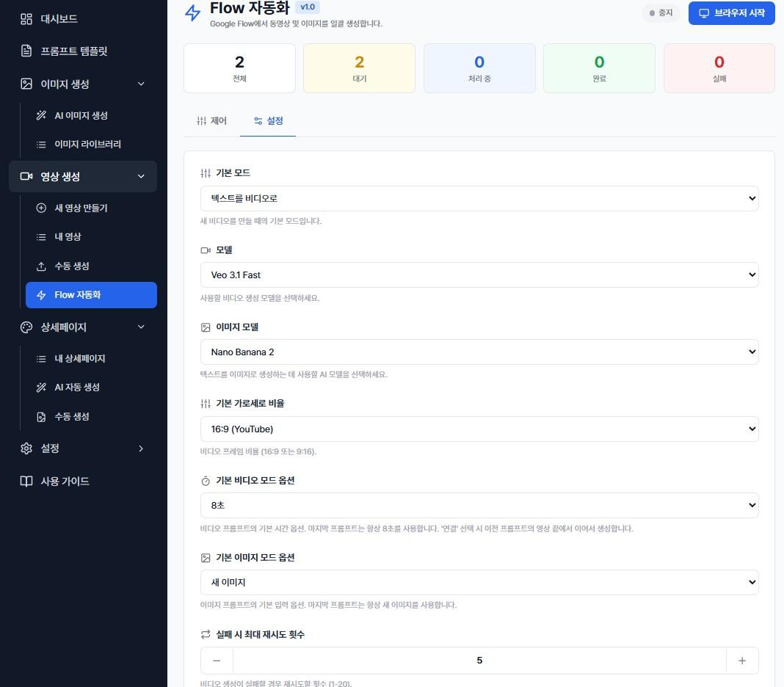Click the 내 상세페이지 list icon
The height and width of the screenshot is (687, 784).
pos(41,358)
